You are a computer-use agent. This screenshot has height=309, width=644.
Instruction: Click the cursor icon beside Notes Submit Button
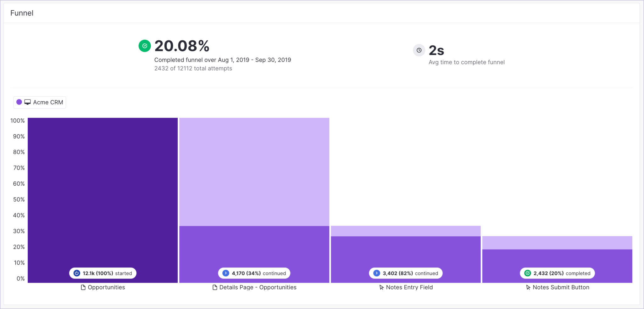[x=527, y=287]
